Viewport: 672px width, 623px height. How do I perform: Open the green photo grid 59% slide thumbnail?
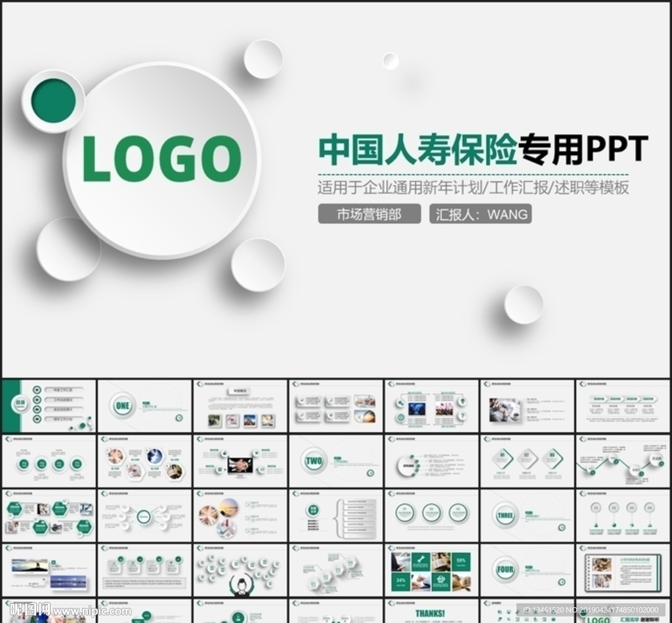(432, 570)
